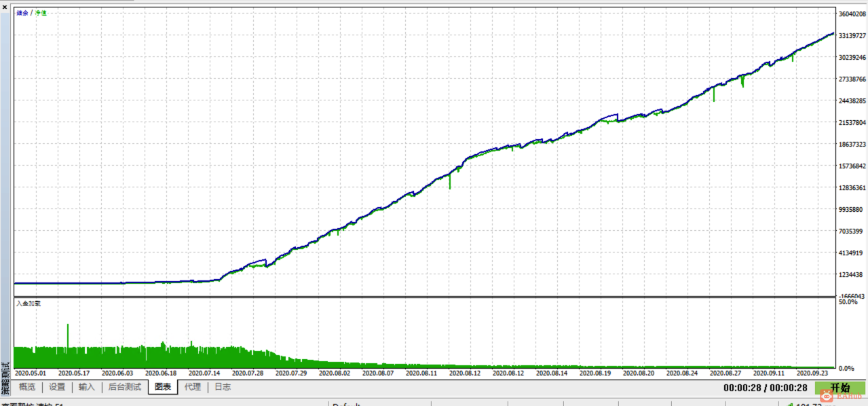Click the 2020.08.20 date label
Image resolution: width=868 pixels, height=406 pixels.
[x=639, y=372]
